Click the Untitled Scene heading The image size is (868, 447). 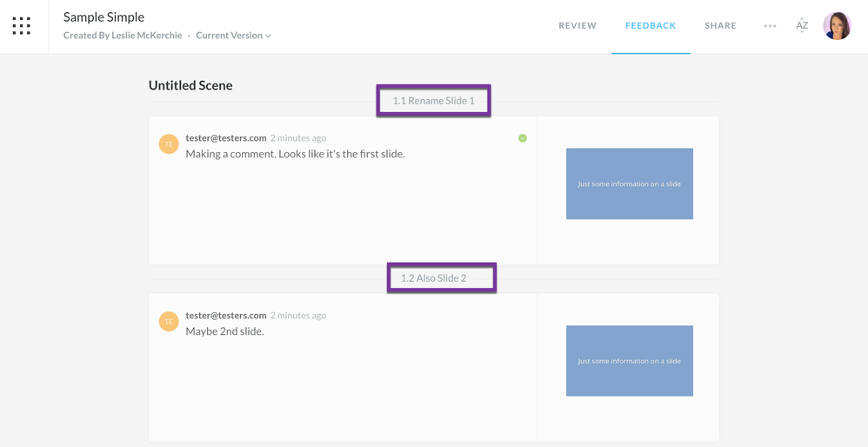coord(190,85)
